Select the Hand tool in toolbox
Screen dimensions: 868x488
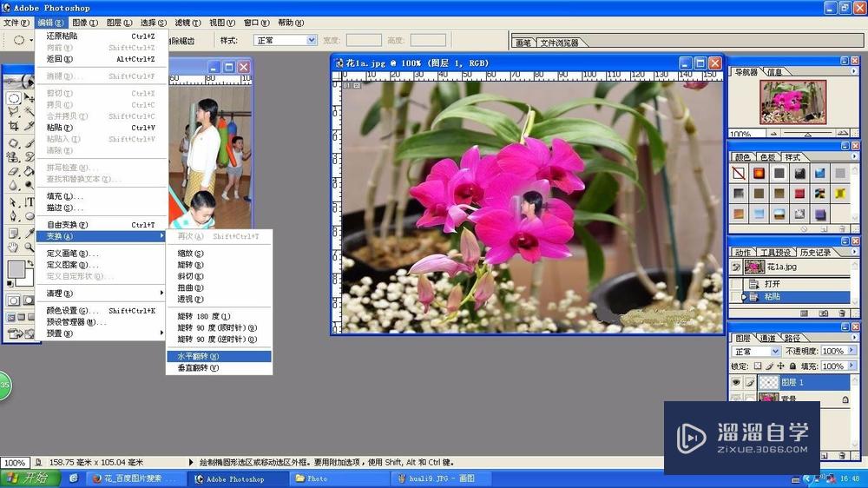coord(14,247)
